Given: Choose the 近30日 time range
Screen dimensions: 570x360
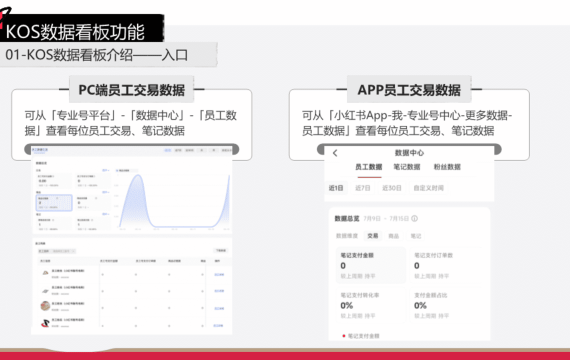Looking at the screenshot, I should [x=392, y=188].
